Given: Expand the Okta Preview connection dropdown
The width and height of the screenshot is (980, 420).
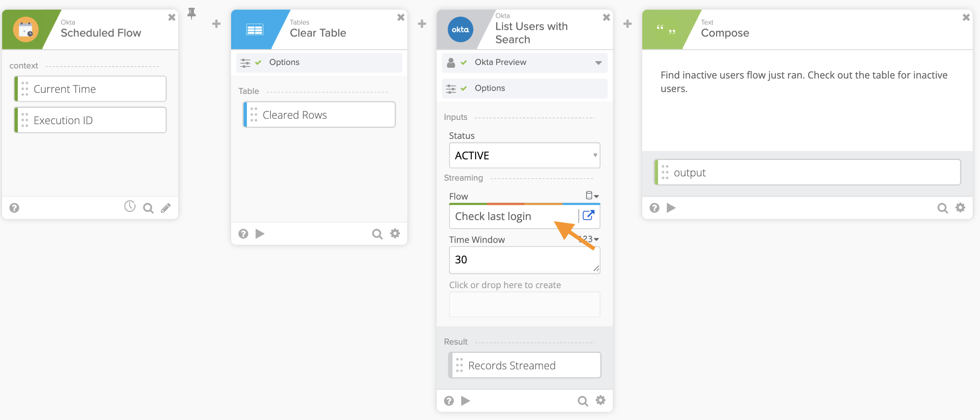Looking at the screenshot, I should 598,63.
